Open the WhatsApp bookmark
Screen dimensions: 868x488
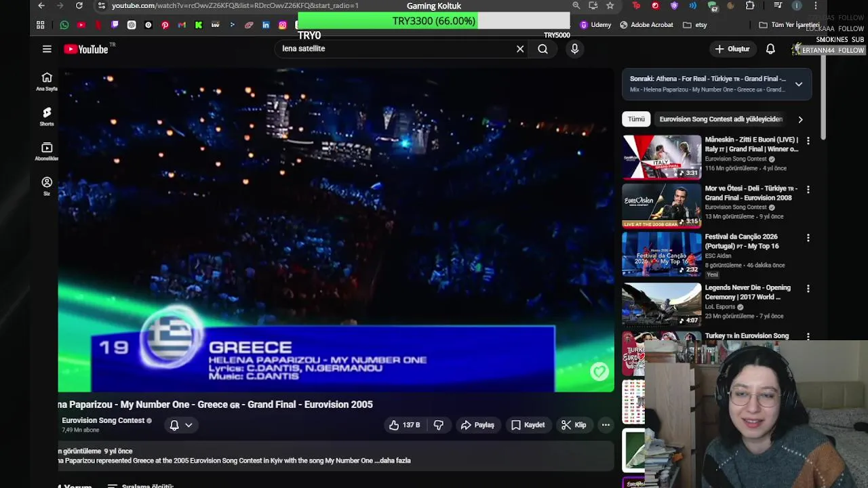64,25
